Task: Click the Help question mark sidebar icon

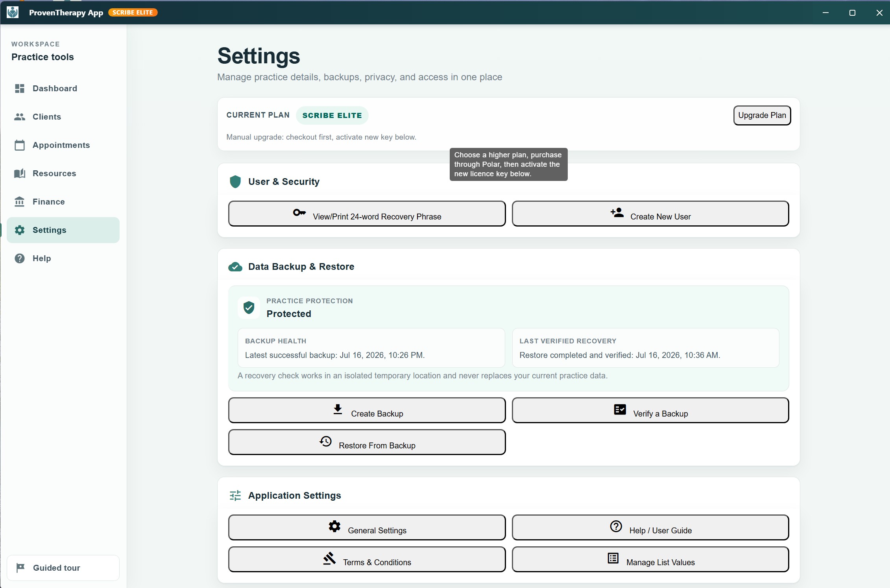Action: pyautogui.click(x=20, y=258)
